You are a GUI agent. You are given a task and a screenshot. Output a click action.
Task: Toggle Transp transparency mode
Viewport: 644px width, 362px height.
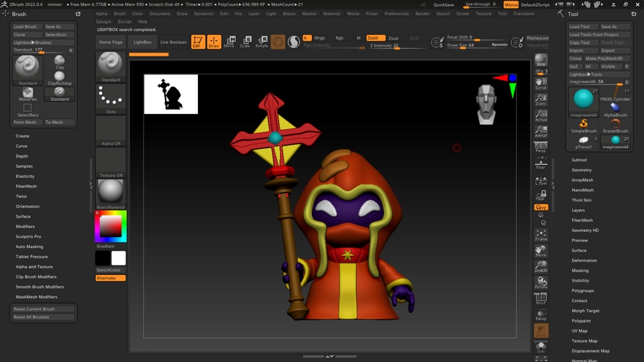(x=541, y=315)
